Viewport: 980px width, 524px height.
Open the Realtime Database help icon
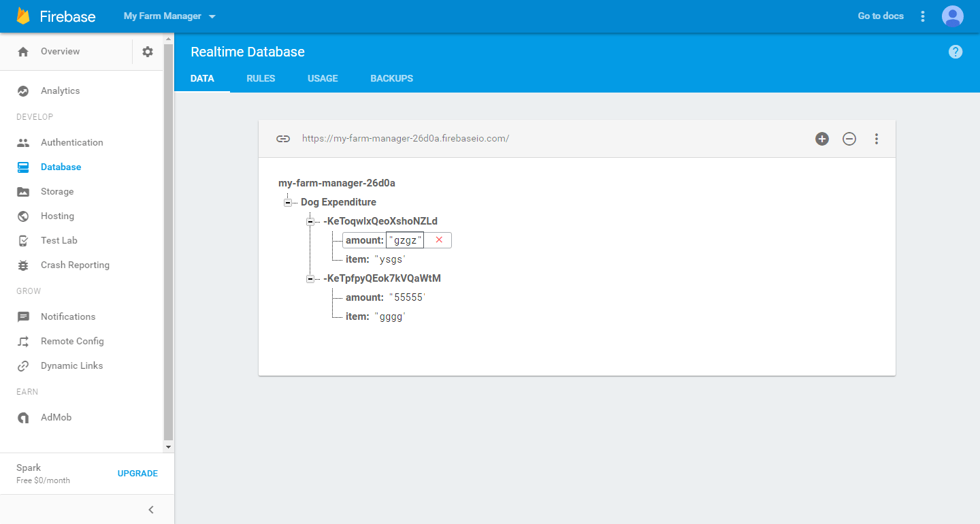click(955, 52)
